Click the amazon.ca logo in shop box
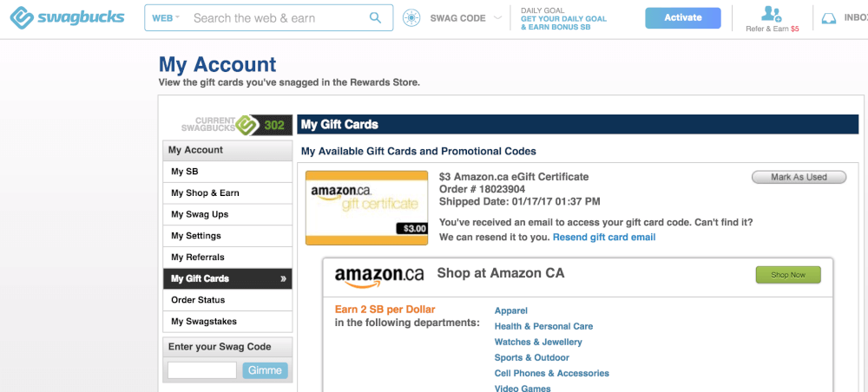 point(379,277)
